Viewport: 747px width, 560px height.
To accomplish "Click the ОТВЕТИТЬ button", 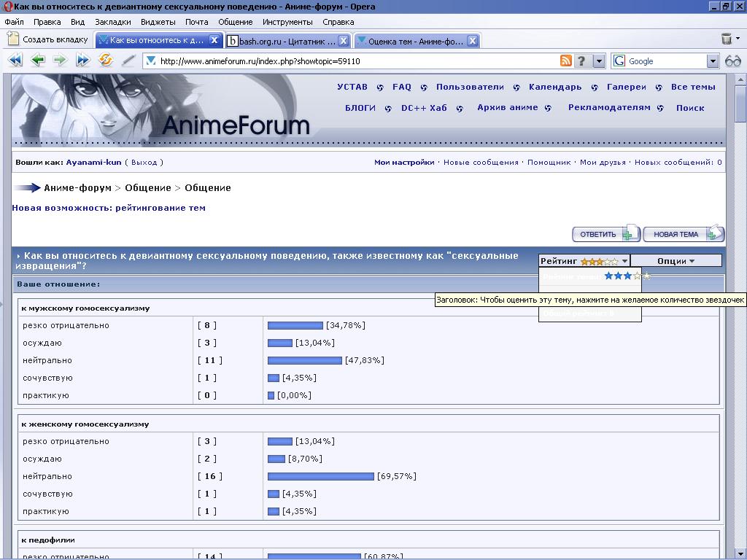I will [606, 234].
